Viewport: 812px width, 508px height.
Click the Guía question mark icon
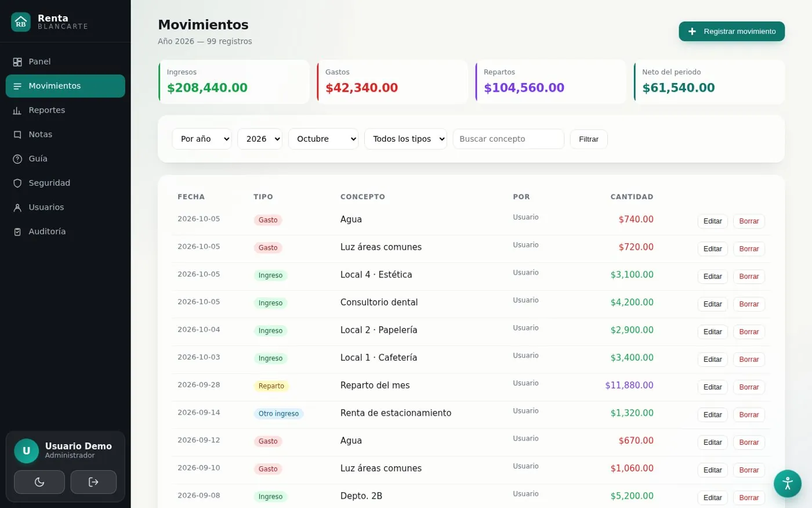[x=17, y=159]
